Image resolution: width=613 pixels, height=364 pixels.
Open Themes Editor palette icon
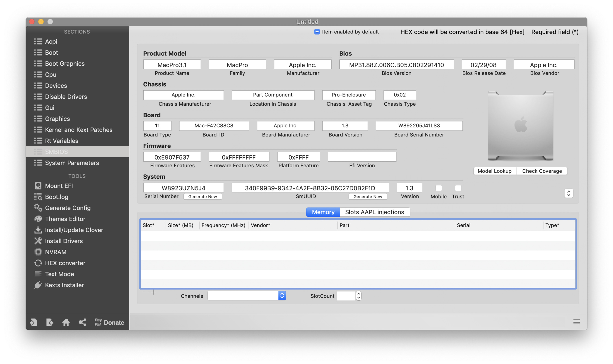pos(38,219)
